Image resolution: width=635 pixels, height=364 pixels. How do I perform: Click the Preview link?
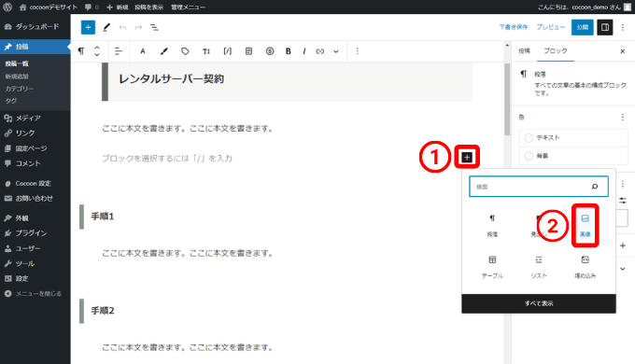(x=550, y=27)
